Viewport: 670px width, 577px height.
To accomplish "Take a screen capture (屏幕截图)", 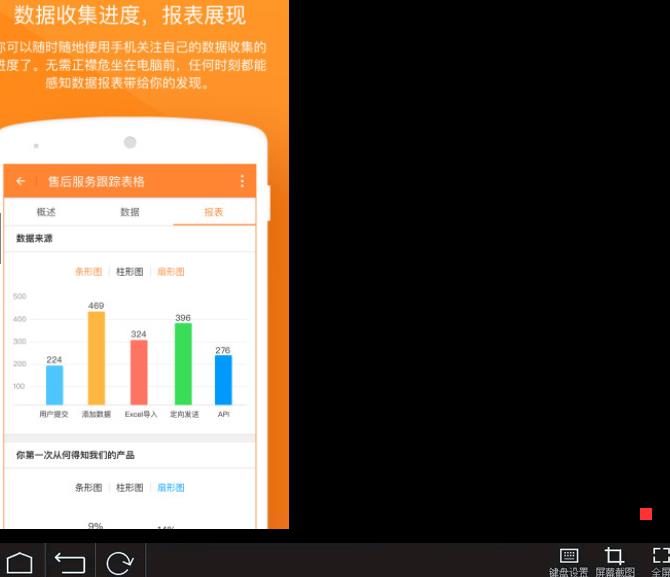I will 615,562.
